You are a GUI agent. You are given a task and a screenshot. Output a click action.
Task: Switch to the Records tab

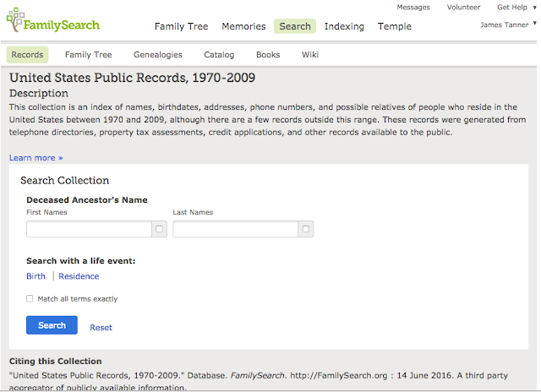pos(27,54)
